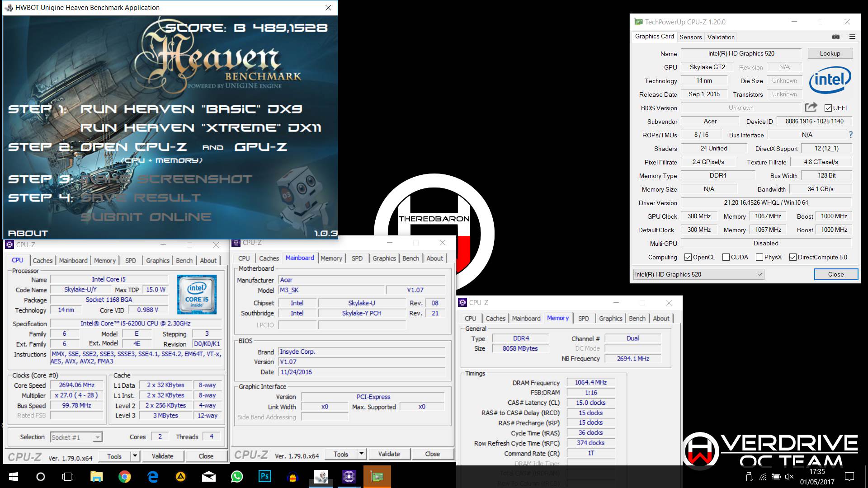The width and height of the screenshot is (868, 488).
Task: Open SPD tab in the Mainboard CPU-Z window
Action: tap(357, 258)
